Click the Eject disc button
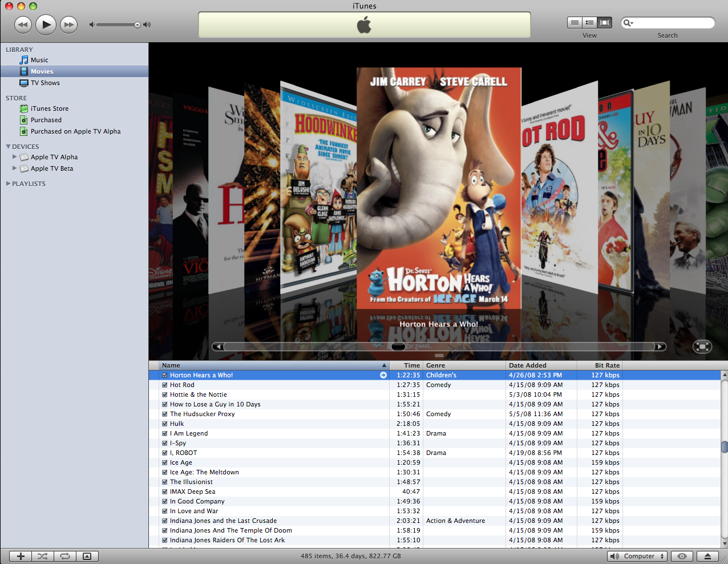Screen dimensions: 728x564 click(x=707, y=556)
